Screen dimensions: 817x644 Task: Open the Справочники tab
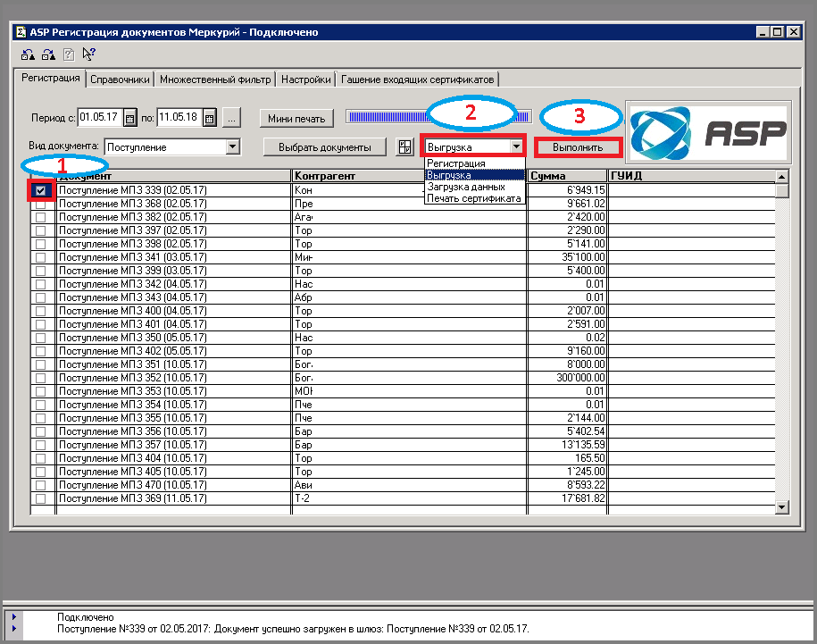click(x=120, y=79)
